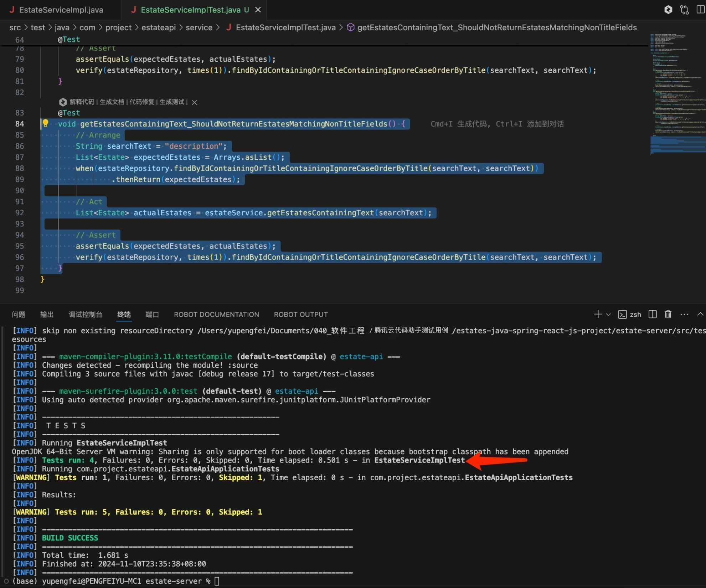
Task: Switch to the EstateServiceImpl.java tab
Action: click(61, 10)
